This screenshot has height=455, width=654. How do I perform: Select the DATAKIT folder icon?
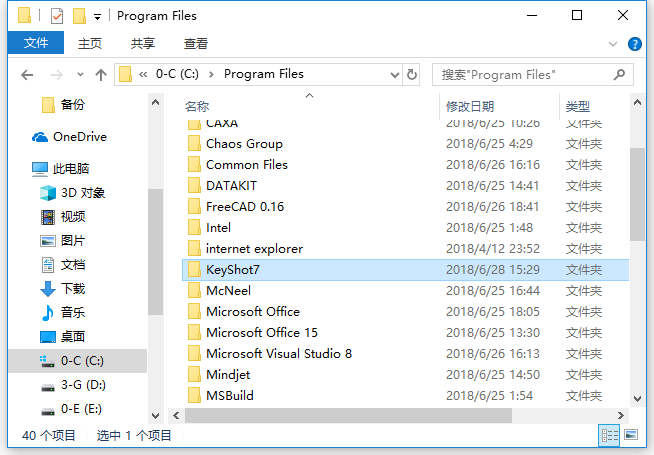click(x=194, y=186)
